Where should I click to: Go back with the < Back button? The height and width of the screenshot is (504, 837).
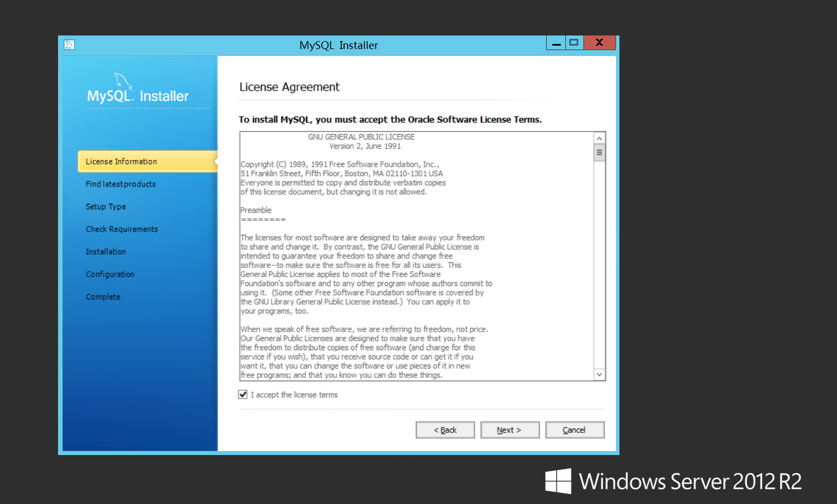click(445, 430)
